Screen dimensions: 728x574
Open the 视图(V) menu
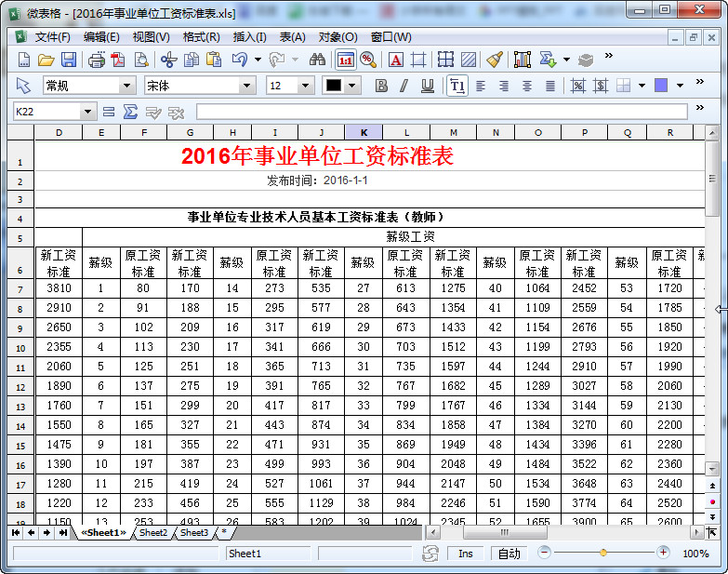[x=151, y=37]
